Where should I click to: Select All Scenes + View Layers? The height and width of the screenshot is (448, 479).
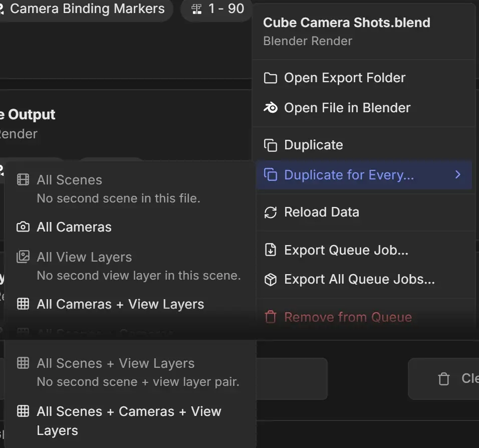(x=130, y=372)
